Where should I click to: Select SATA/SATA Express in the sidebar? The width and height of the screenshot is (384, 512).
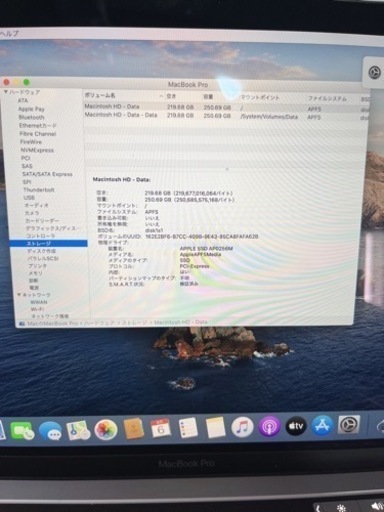[x=47, y=174]
